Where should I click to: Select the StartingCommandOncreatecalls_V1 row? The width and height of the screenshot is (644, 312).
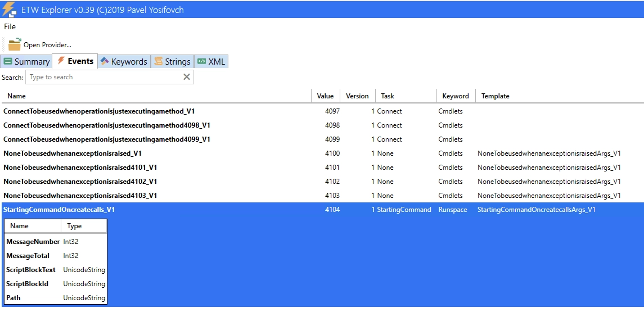[x=59, y=210]
